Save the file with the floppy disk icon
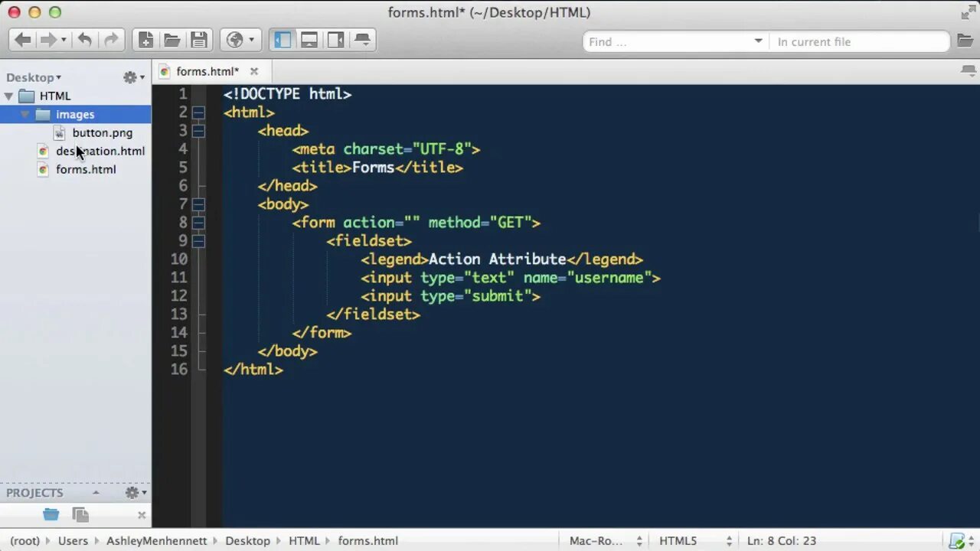The image size is (980, 551). (x=199, y=40)
